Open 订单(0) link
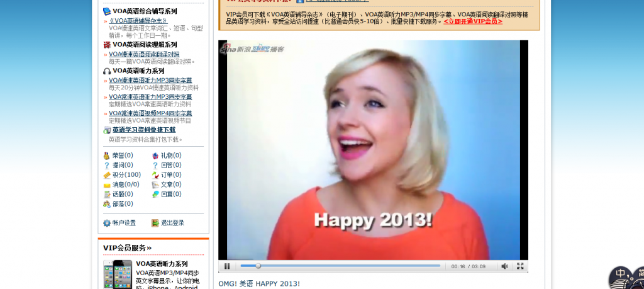Screen dimensions: 644x289 point(171,174)
